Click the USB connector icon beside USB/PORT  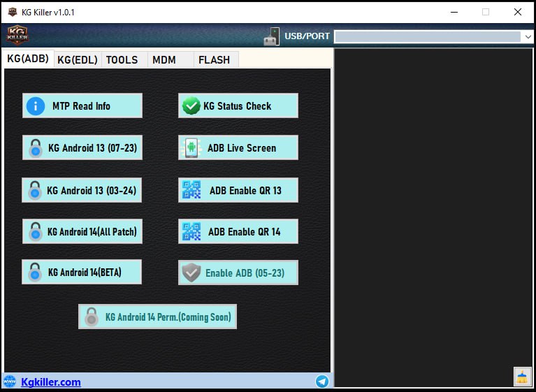point(271,36)
